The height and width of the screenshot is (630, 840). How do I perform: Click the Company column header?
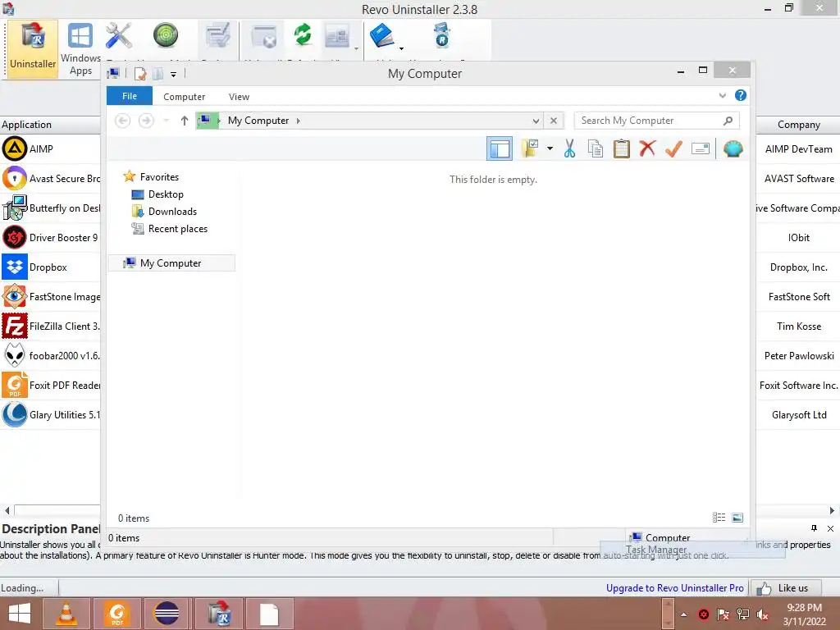pyautogui.click(x=798, y=125)
